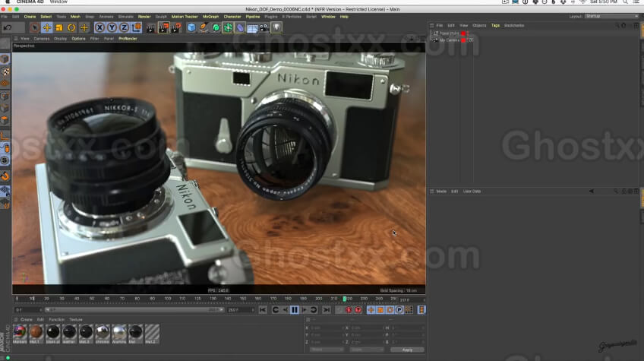Screen dimensions: 644x361
Task: Activate the Rotate tool
Action: point(71,27)
